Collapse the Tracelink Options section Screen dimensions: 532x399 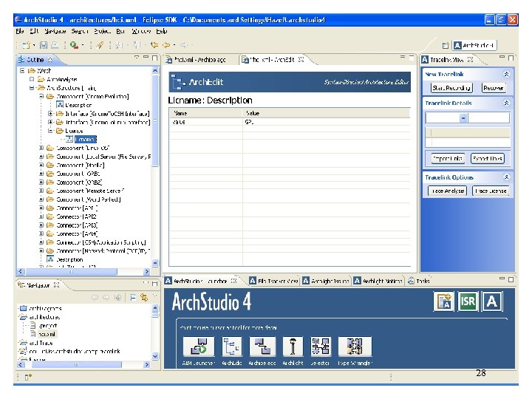tap(506, 177)
